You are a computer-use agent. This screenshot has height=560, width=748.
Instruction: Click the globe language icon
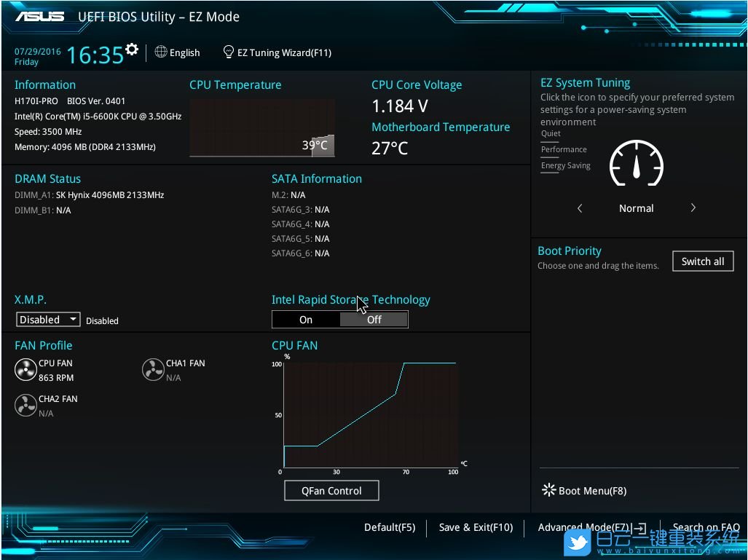(x=161, y=52)
